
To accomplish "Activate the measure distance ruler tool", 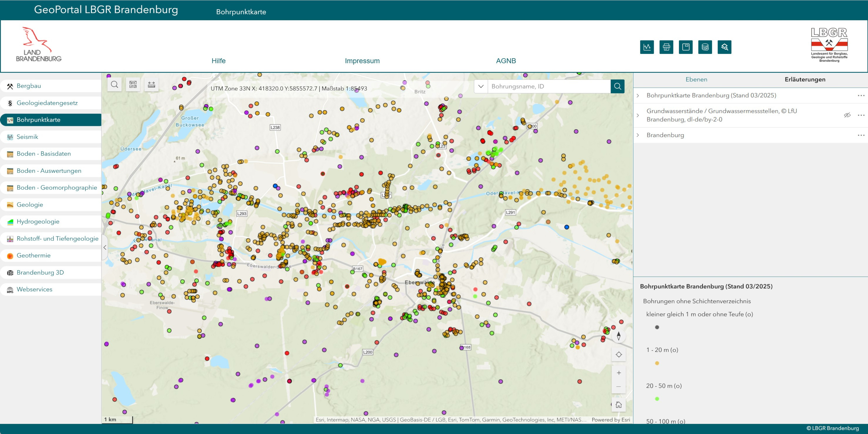I will [x=152, y=84].
